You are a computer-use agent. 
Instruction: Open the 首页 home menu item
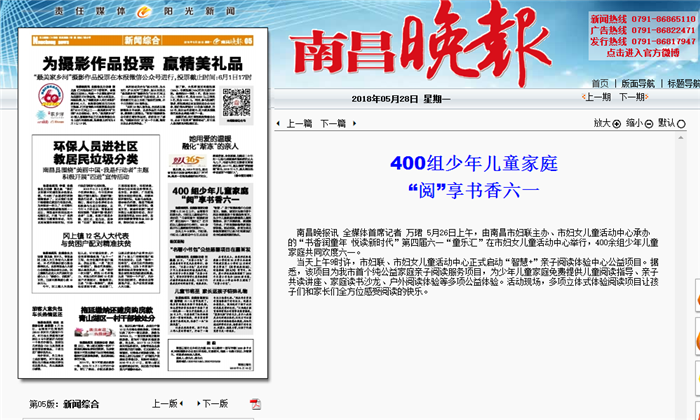(598, 83)
